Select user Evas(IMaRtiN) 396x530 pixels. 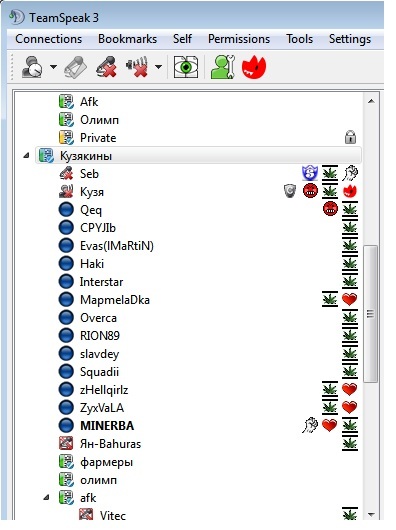tap(117, 245)
